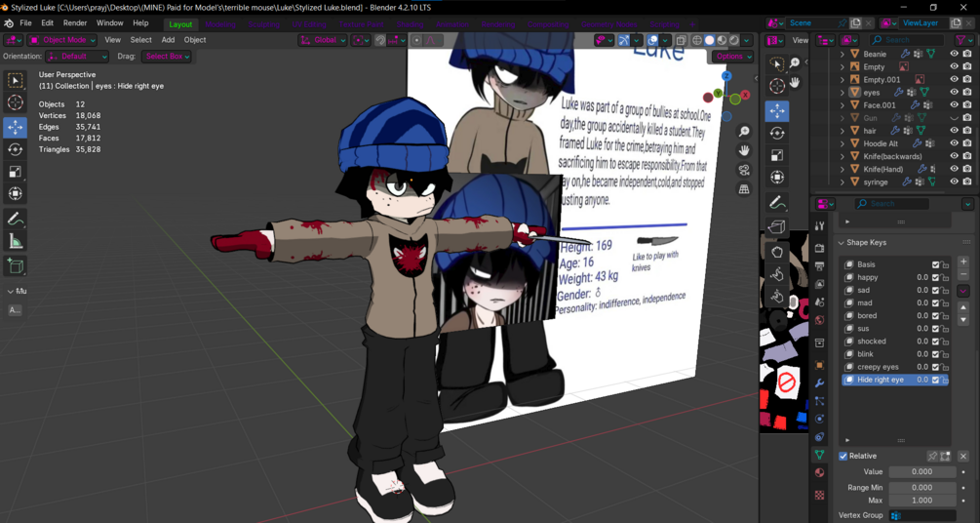This screenshot has height=523, width=980.
Task: Open Output properties tab
Action: click(x=820, y=266)
